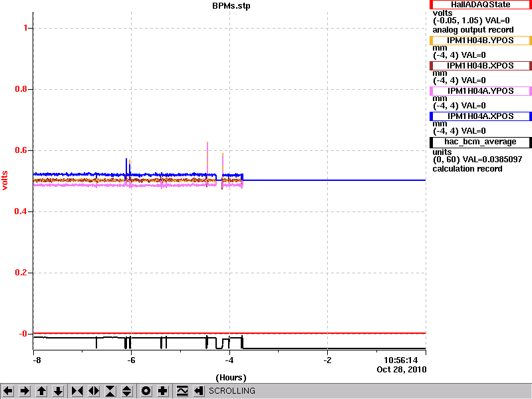Image resolution: width=532 pixels, height=399 pixels.
Task: Click the 0.6 y-axis tick label
Action: pyautogui.click(x=21, y=150)
